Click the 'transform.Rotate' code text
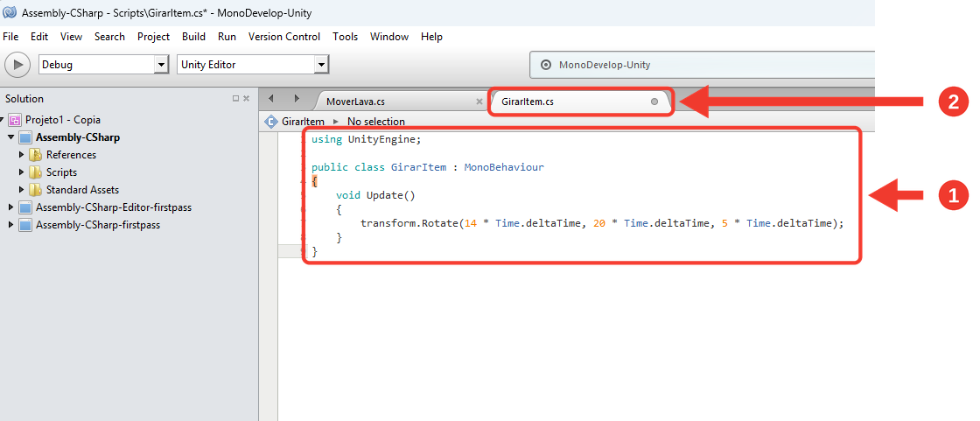The height and width of the screenshot is (421, 980). tap(409, 223)
